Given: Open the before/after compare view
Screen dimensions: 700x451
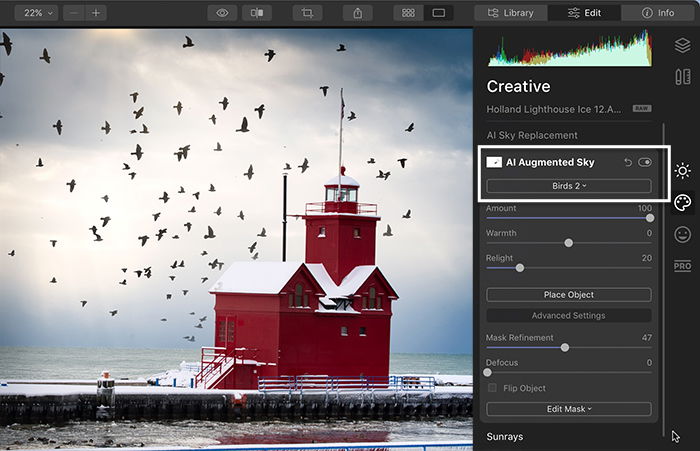Looking at the screenshot, I should (x=257, y=13).
